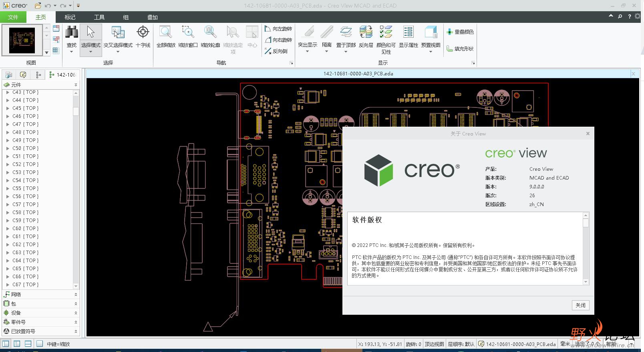Click the 突出显示 highlight tool
644x352 pixels.
[308, 32]
